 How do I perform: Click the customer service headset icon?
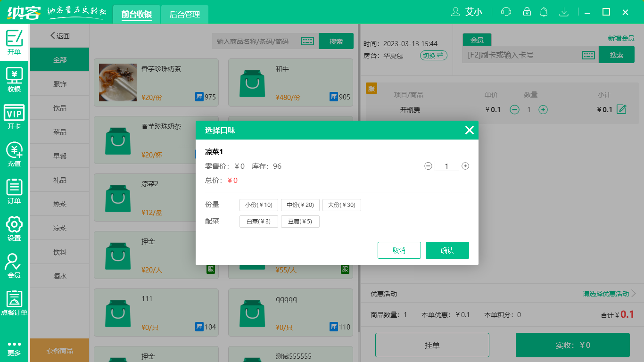pyautogui.click(x=506, y=12)
